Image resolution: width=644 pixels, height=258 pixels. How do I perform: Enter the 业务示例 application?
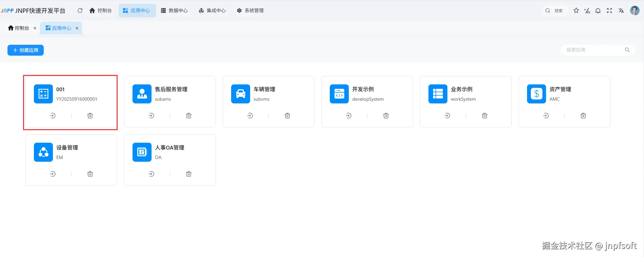[x=447, y=116]
